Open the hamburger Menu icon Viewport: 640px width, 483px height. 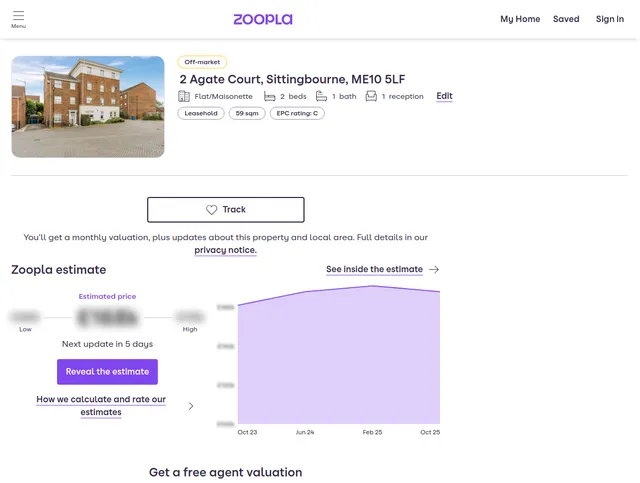click(x=19, y=18)
